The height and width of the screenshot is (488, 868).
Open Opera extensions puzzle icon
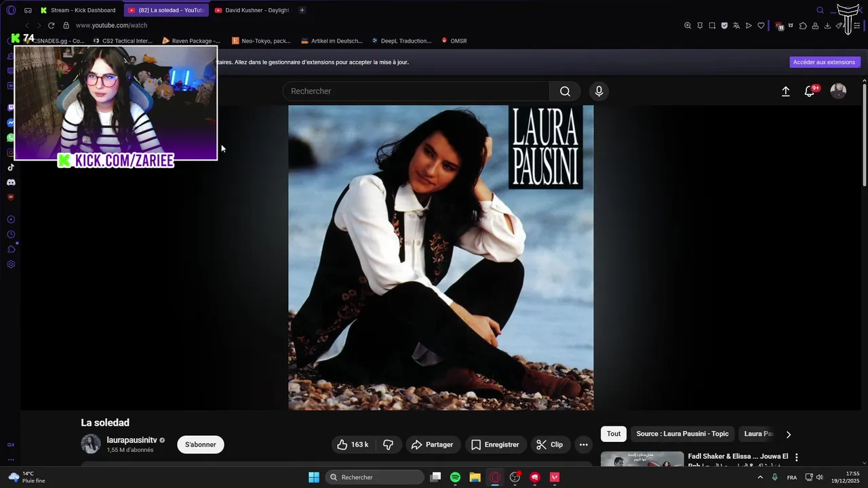[803, 26]
